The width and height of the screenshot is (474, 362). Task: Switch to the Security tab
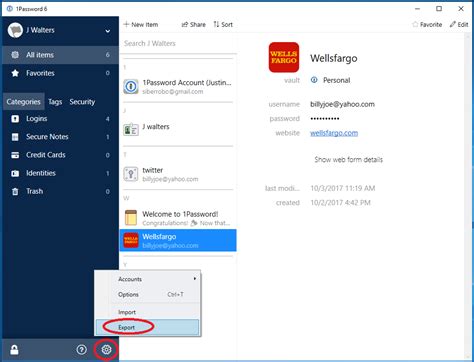[x=82, y=102]
